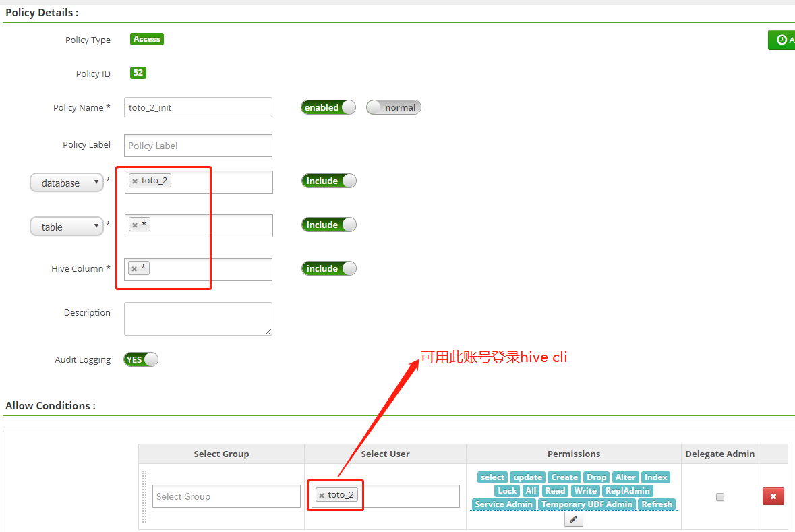Click the Allow Conditions section heading
The image size is (795, 532).
click(x=50, y=406)
